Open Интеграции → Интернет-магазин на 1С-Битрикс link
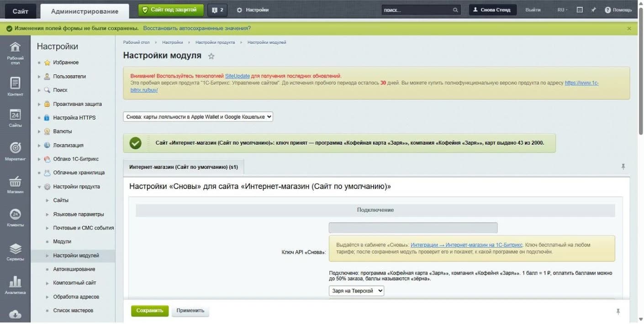 click(x=466, y=245)
